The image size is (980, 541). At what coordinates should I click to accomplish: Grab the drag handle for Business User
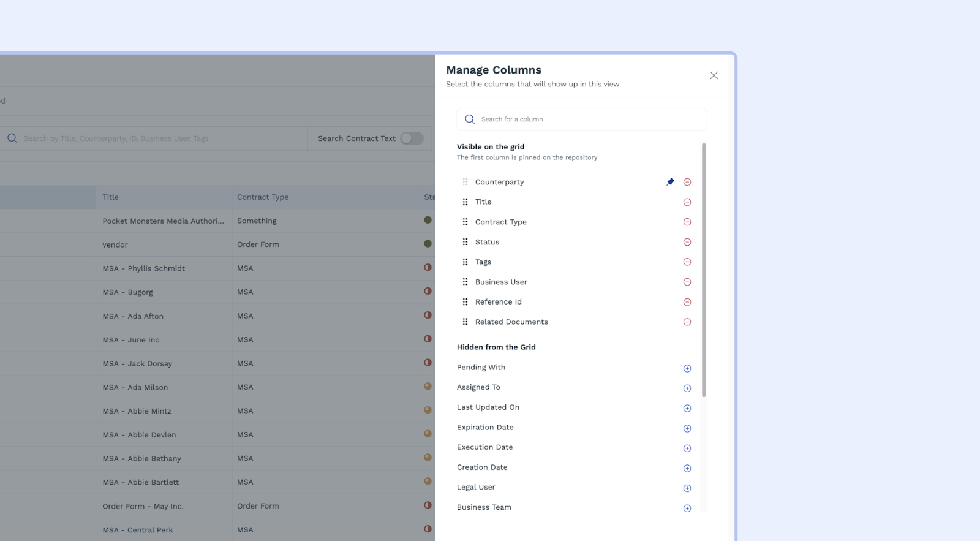[x=466, y=282]
